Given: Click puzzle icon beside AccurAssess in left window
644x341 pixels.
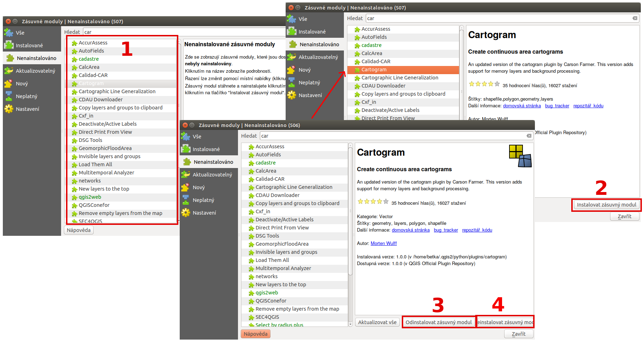Looking at the screenshot, I should (74, 43).
